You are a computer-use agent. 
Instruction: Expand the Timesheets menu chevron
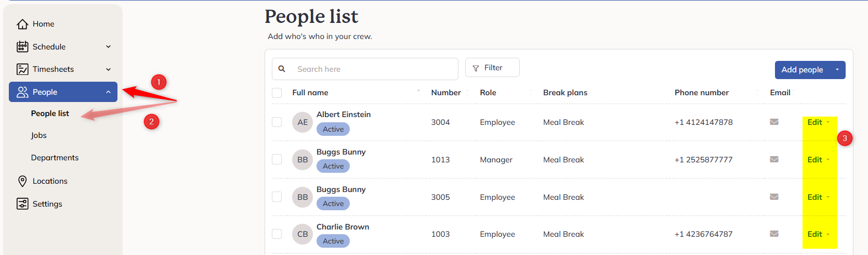(x=109, y=69)
